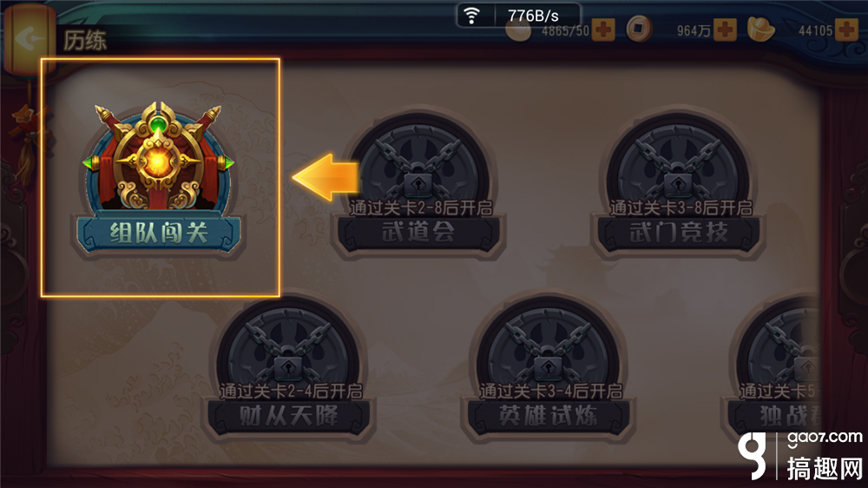Select the 财从天降 label banner
The image size is (868, 488).
(288, 416)
